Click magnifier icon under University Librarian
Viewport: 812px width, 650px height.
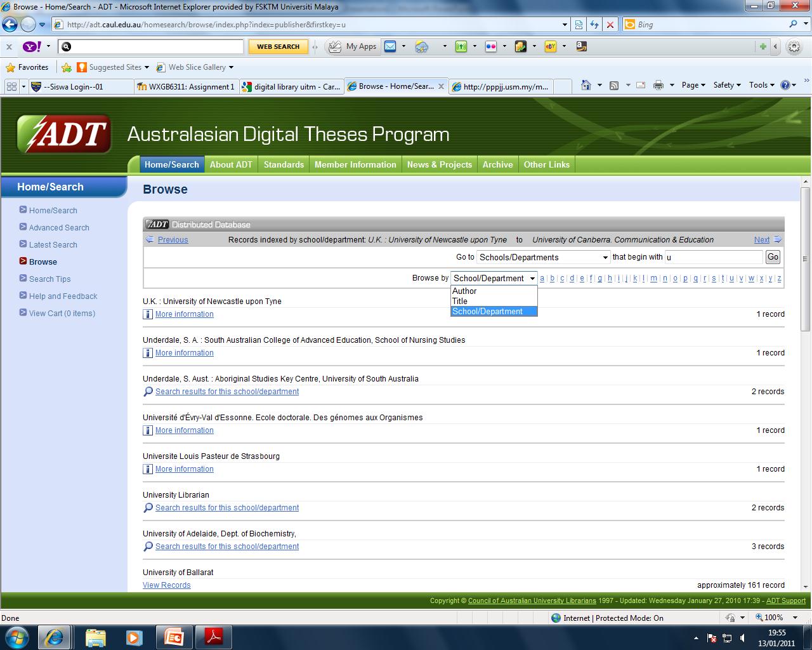tap(148, 508)
